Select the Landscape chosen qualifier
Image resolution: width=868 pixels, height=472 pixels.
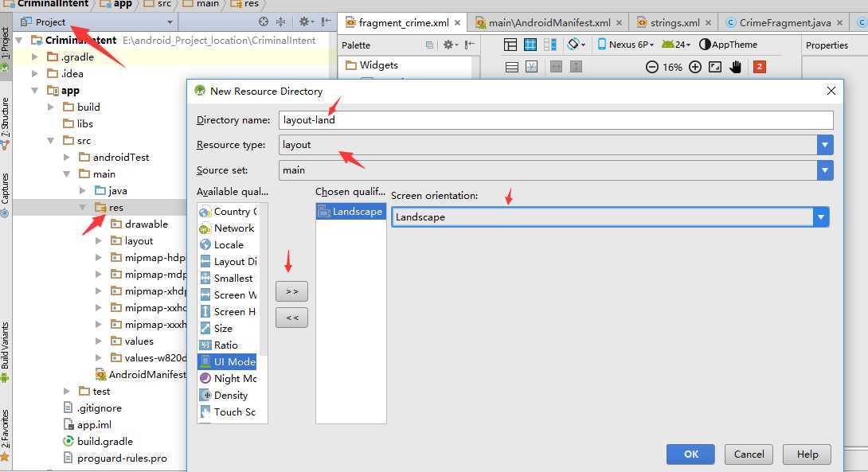[350, 212]
